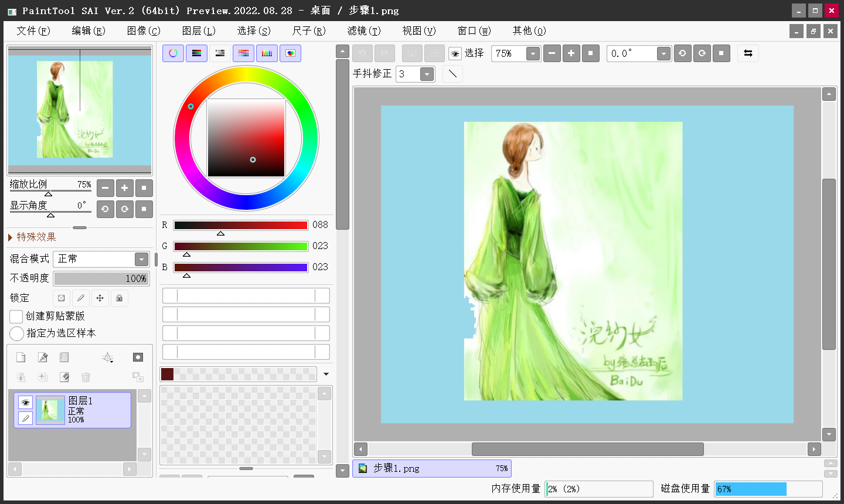844x504 pixels.
Task: Reset navigator zoom with square button
Action: coord(144,188)
